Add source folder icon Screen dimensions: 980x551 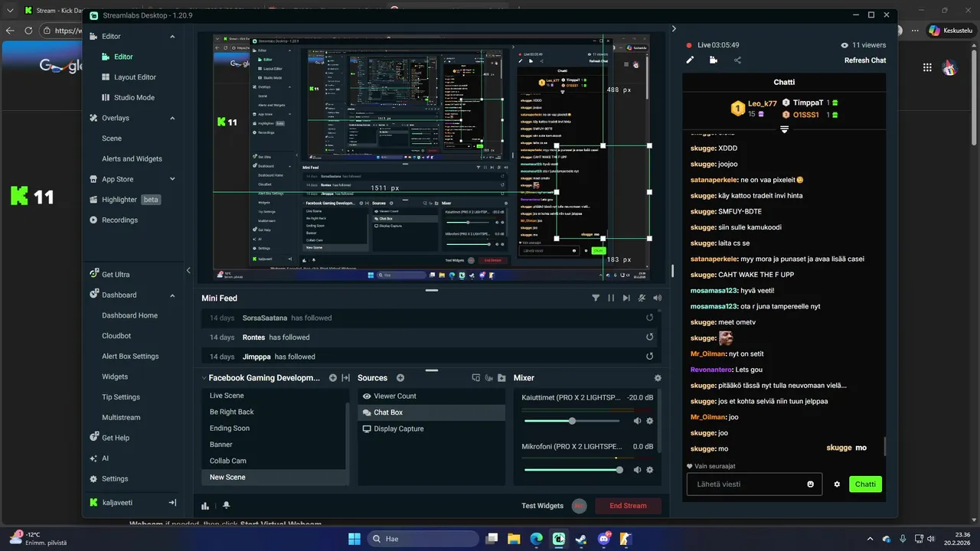[x=501, y=378]
